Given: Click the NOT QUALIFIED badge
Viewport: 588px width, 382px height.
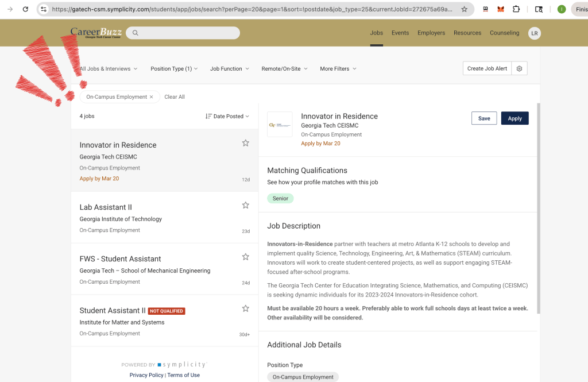Looking at the screenshot, I should [167, 311].
